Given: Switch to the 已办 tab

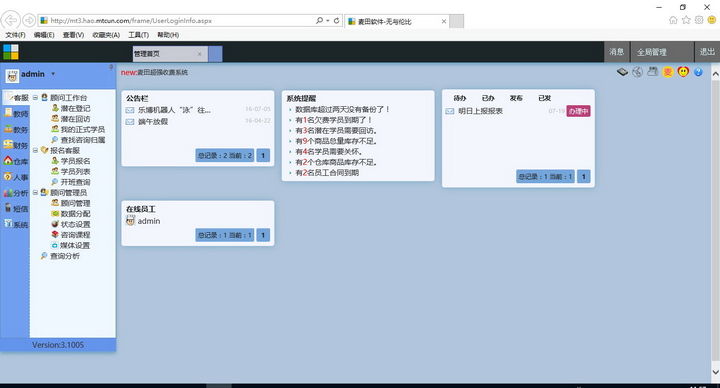Looking at the screenshot, I should coord(488,98).
